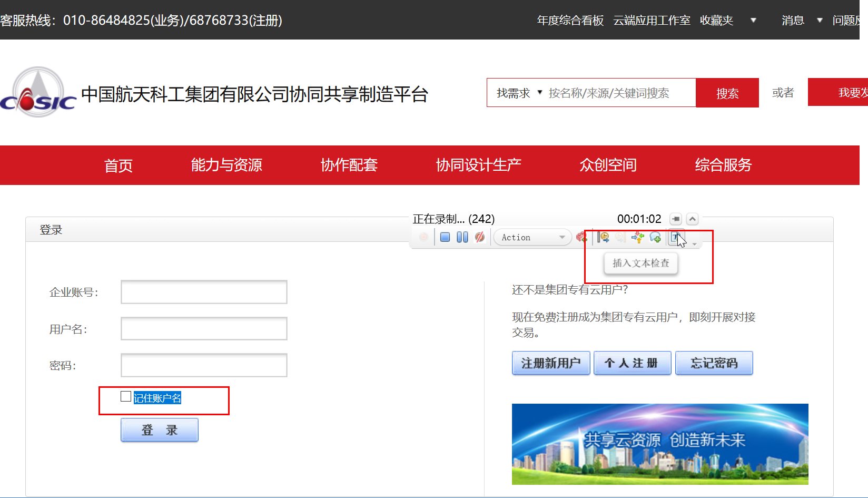Pause the recording in the toolbar
Viewport: 868px width, 498px height.
tap(462, 237)
